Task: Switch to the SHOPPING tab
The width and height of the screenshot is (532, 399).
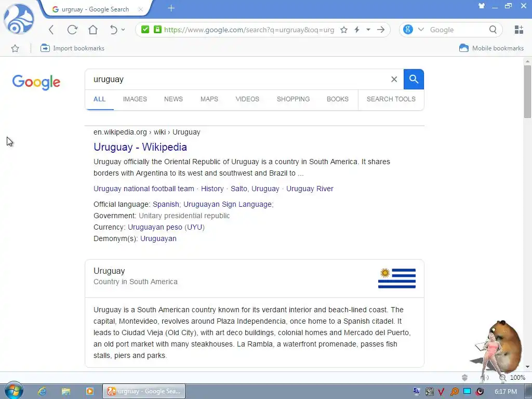Action: (x=293, y=99)
